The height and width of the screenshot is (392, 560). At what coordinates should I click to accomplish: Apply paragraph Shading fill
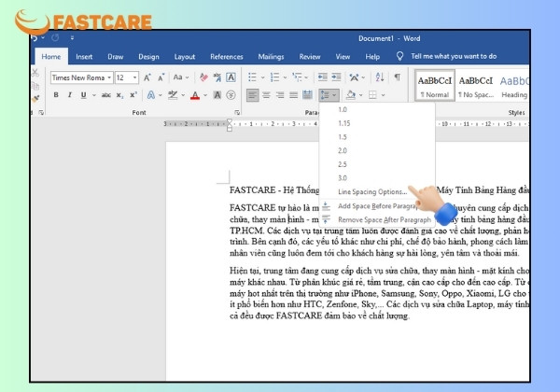[351, 95]
